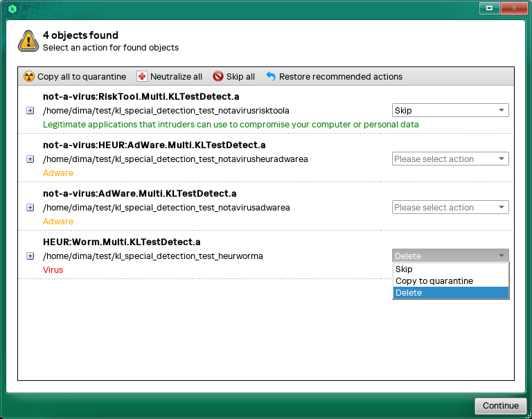Click the yellow warning triangle icon
Viewport: 532px width, 419px height.
point(28,41)
